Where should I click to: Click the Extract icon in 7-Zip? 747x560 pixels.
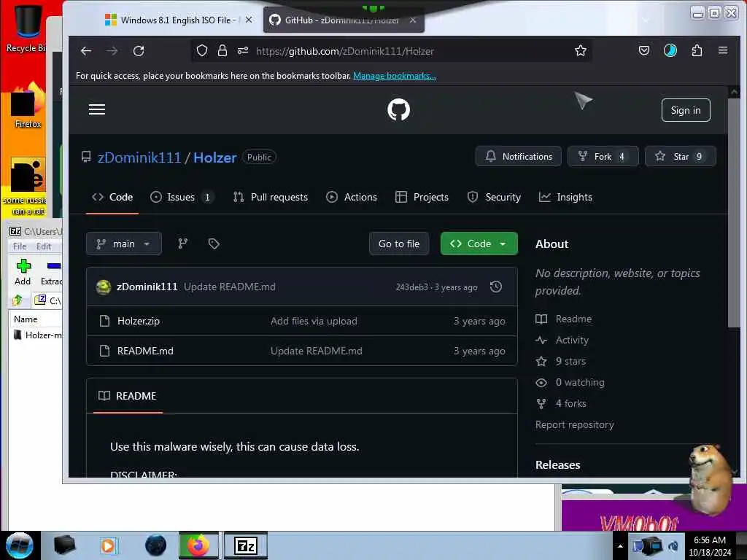pyautogui.click(x=53, y=267)
